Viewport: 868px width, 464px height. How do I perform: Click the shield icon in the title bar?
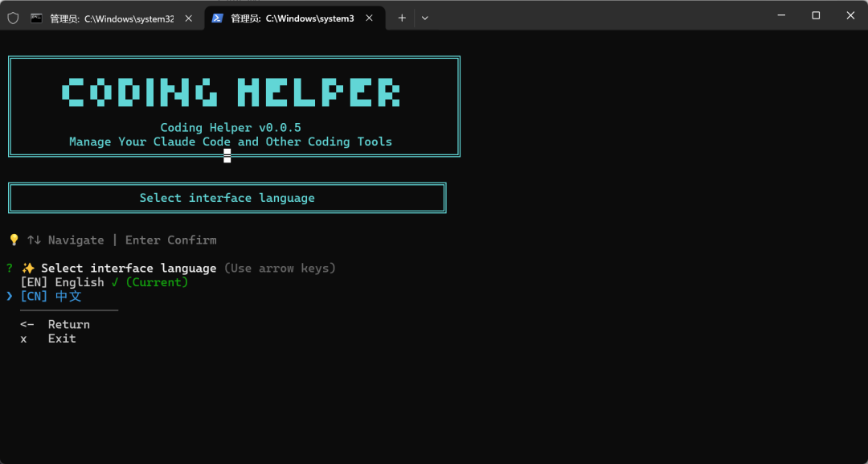[13, 18]
